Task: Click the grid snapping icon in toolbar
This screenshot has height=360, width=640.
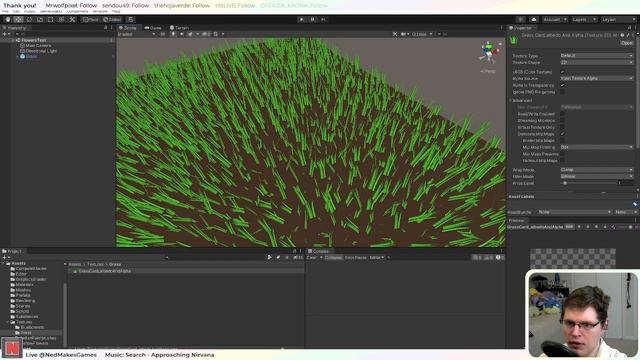Action: 131,19
